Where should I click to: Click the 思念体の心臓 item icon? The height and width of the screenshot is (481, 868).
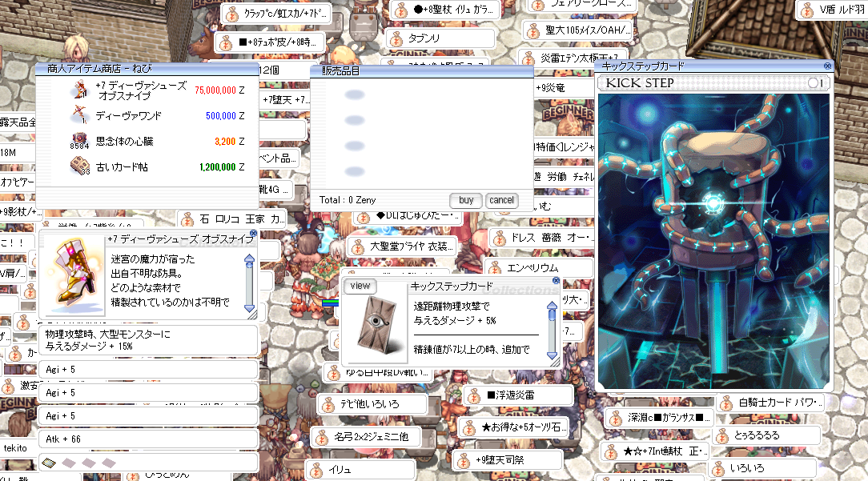pos(78,141)
